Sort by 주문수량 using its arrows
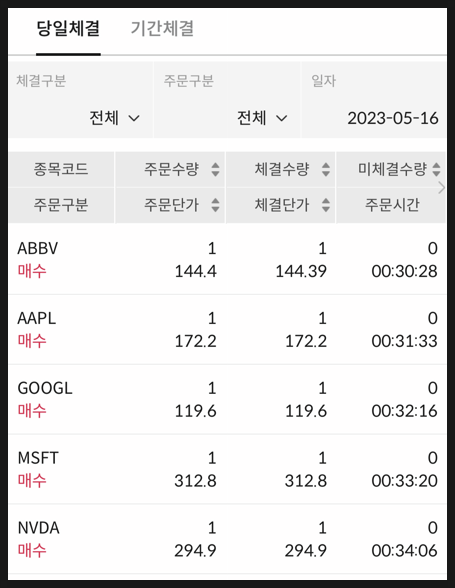 click(x=215, y=169)
